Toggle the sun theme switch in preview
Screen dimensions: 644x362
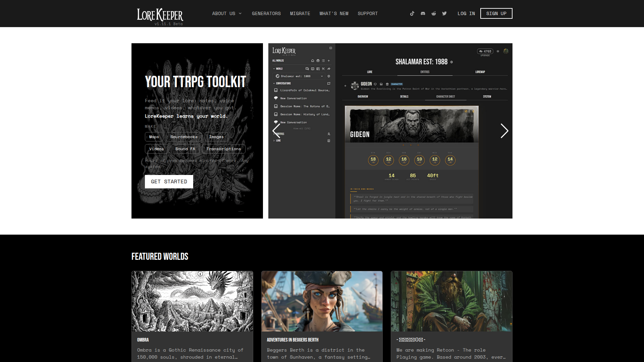tap(498, 51)
